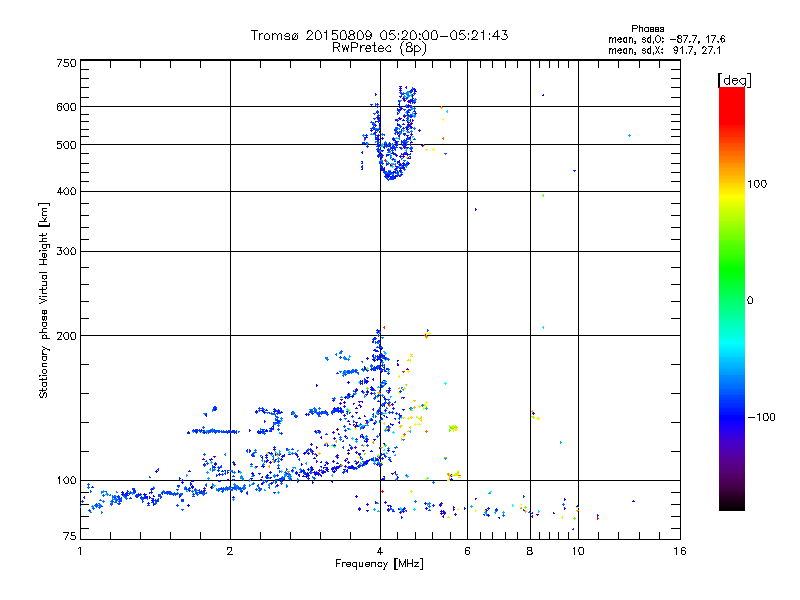The height and width of the screenshot is (600, 800).
Task: Pick the red top of the color bar
Action: [731, 93]
